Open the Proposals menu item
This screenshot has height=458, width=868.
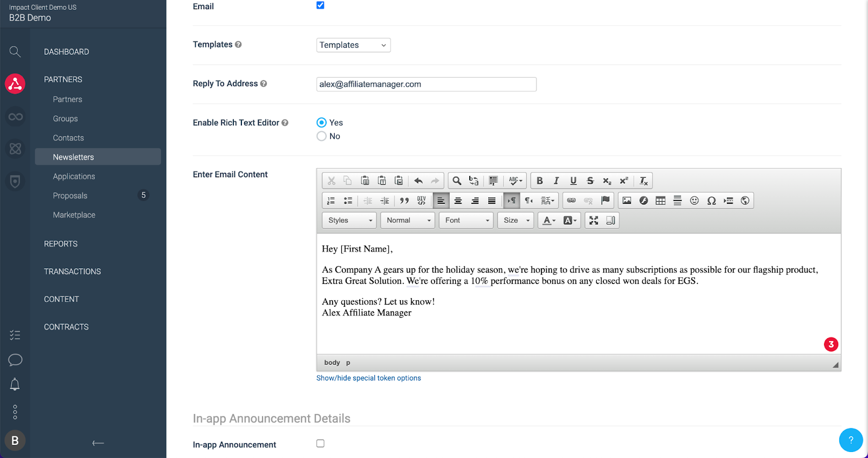tap(70, 196)
